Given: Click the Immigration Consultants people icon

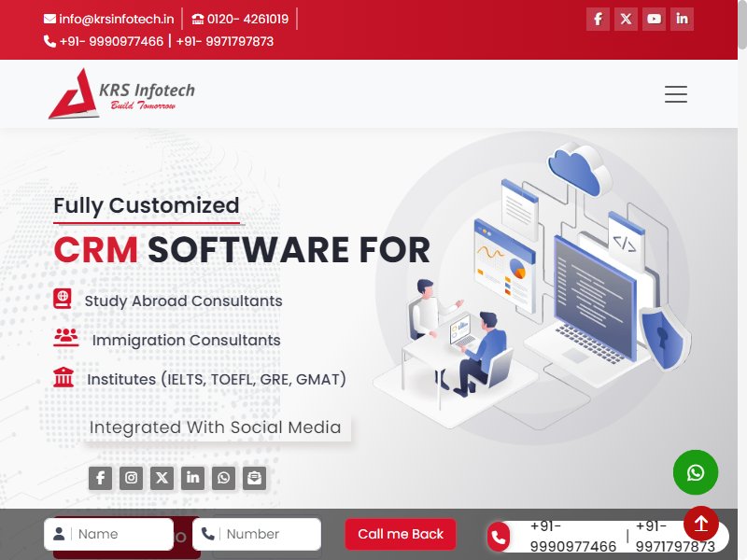Looking at the screenshot, I should 65,338.
